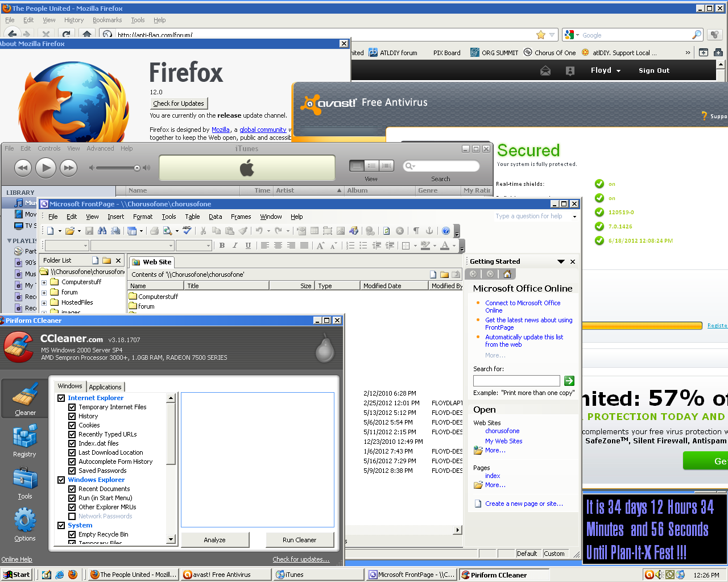Uncheck Saved Passwords in CCleaner

tap(72, 471)
